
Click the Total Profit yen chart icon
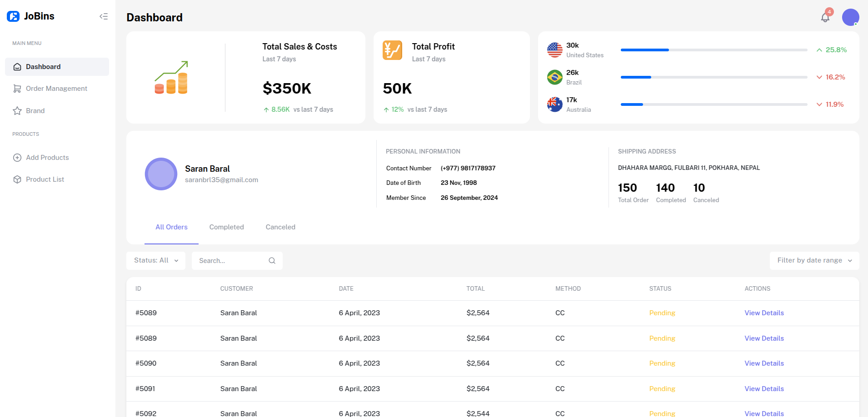392,50
